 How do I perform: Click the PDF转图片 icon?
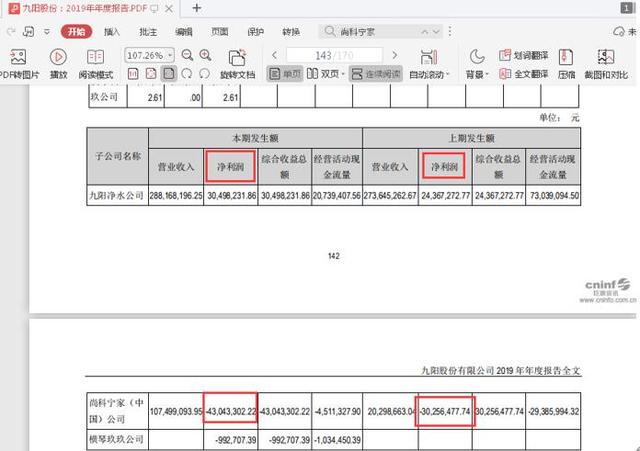tap(18, 57)
